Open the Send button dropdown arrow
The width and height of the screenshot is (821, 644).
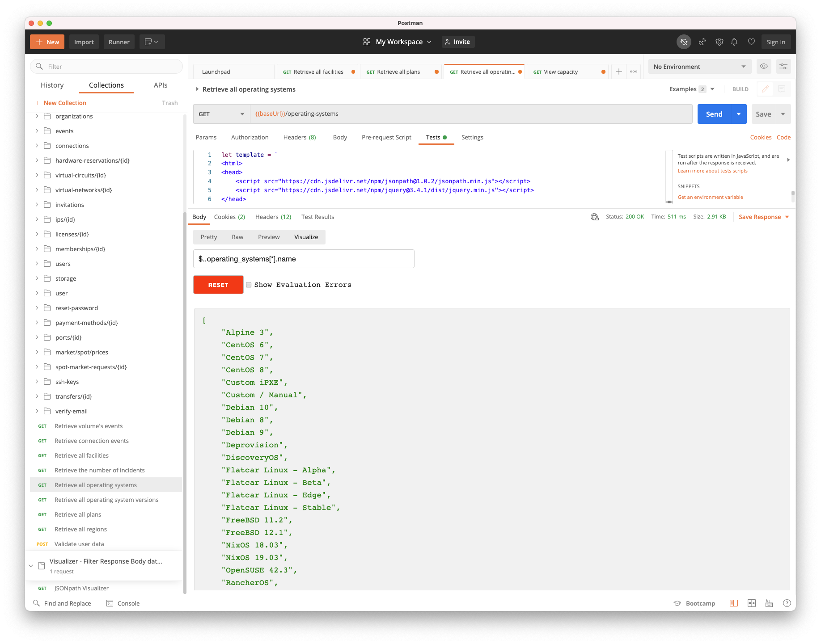(739, 114)
